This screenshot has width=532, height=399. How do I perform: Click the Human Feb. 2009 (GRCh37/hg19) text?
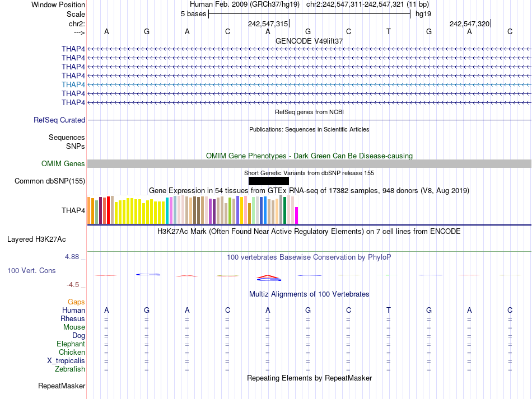point(245,4)
